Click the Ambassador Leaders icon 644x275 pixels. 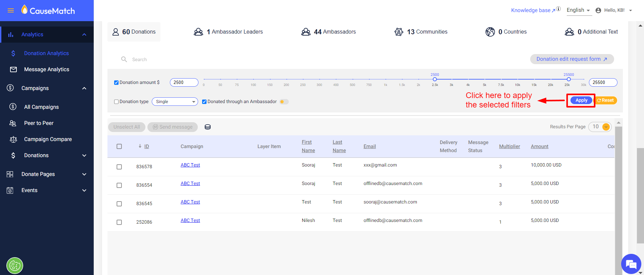198,32
